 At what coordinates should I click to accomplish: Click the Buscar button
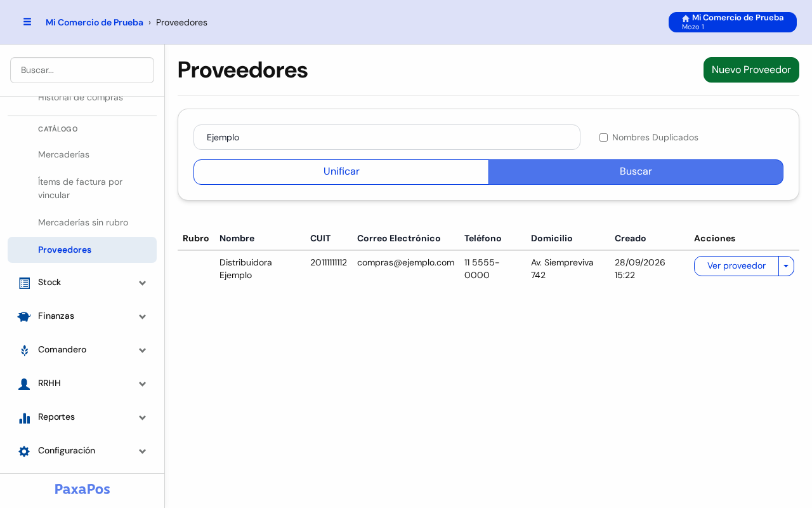636,172
